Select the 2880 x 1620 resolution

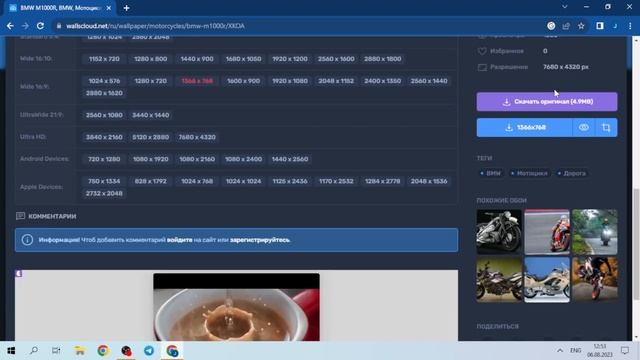[x=104, y=93]
